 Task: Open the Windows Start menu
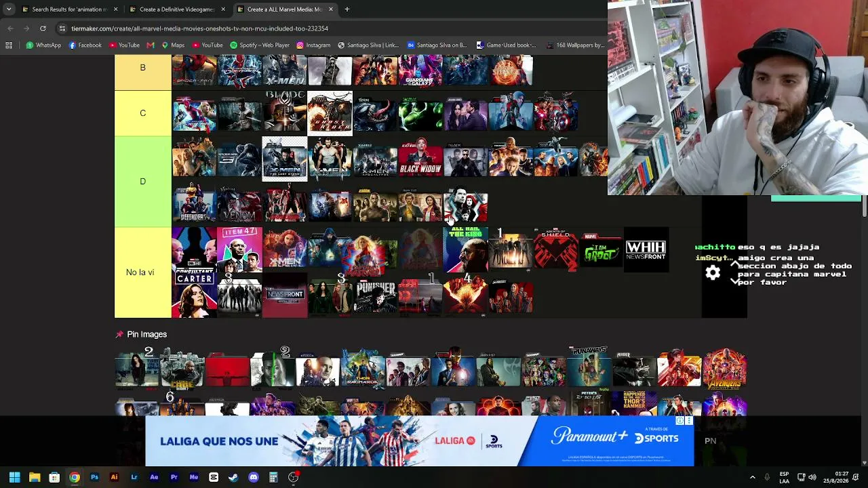pyautogui.click(x=14, y=477)
